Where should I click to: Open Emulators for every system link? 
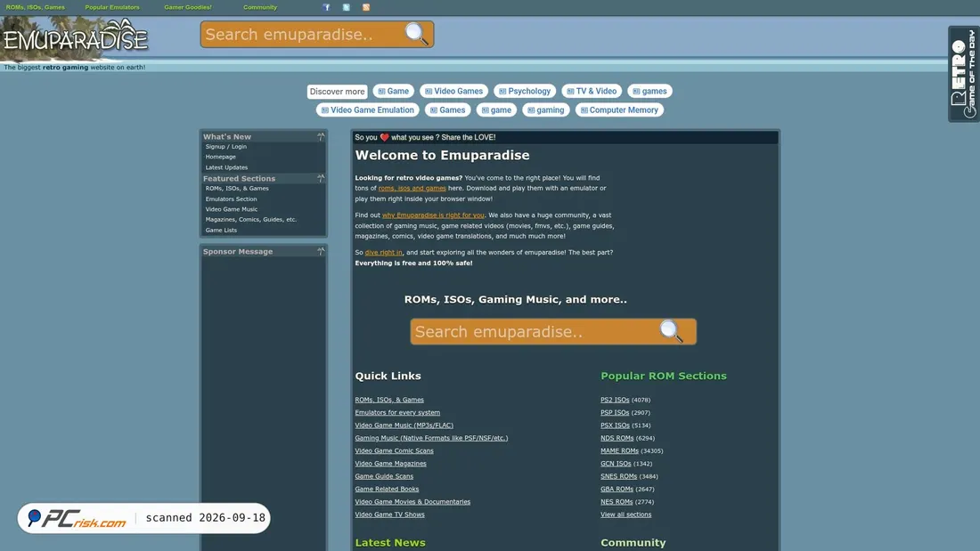coord(397,412)
